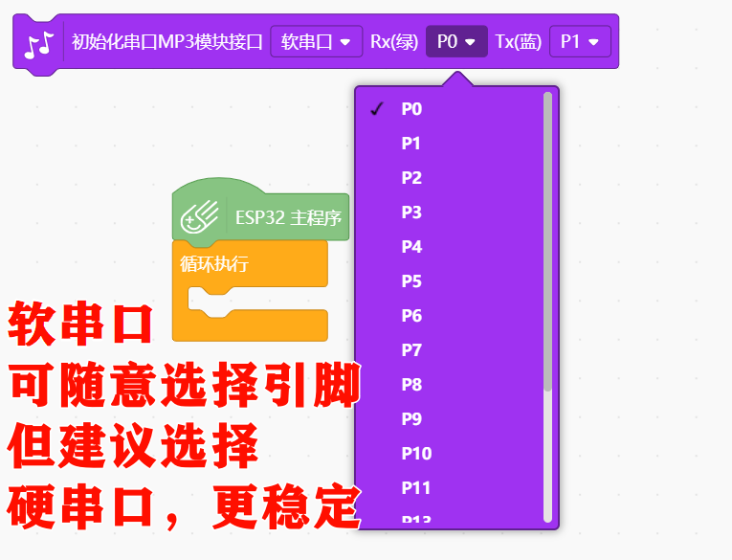Select pin P11 option

pyautogui.click(x=448, y=488)
